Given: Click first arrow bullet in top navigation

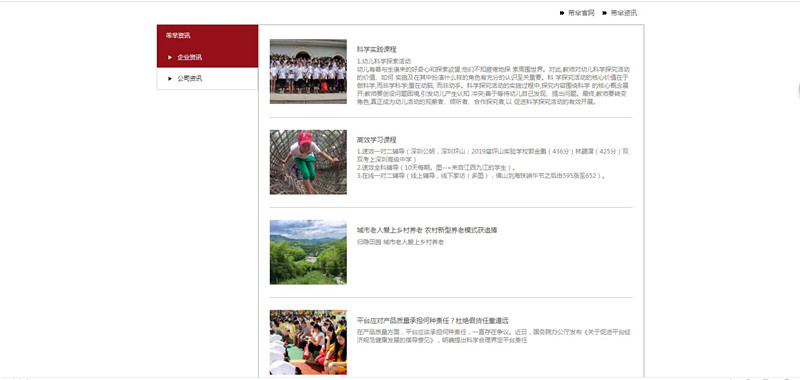Looking at the screenshot, I should (x=562, y=13).
